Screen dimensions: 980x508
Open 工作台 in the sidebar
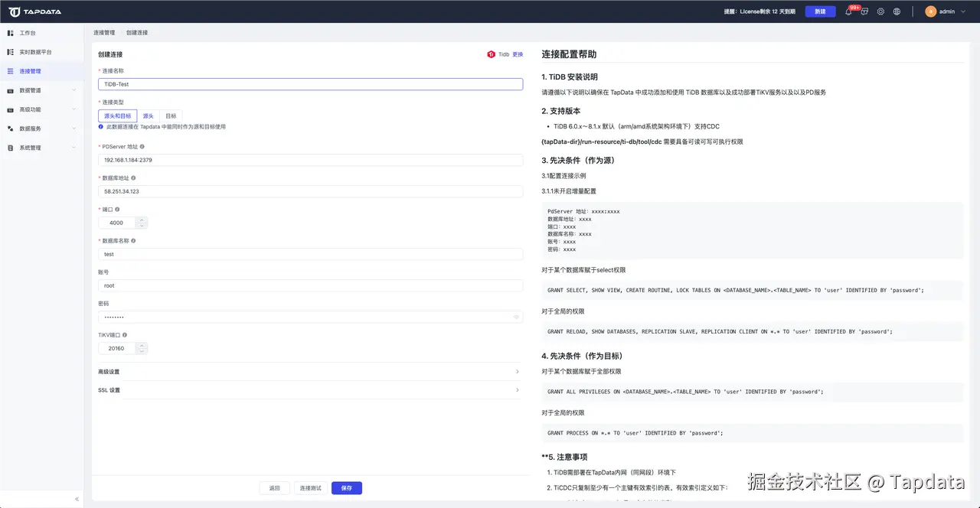tap(42, 33)
